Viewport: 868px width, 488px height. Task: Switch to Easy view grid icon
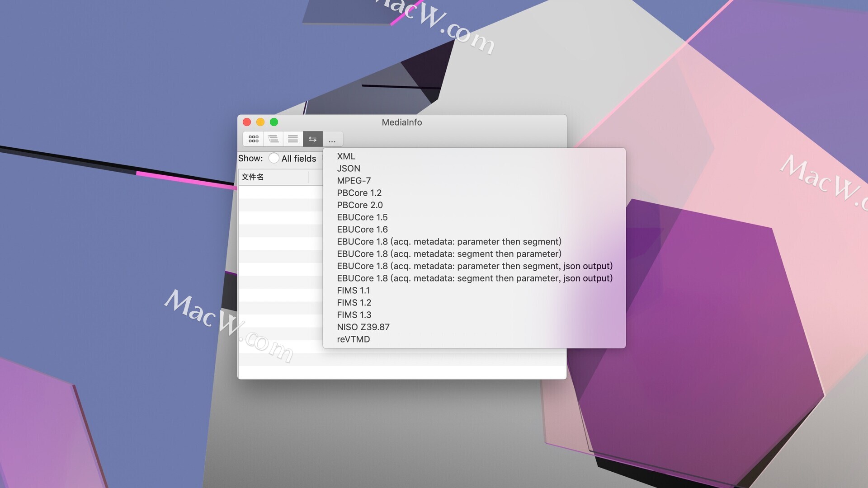253,139
